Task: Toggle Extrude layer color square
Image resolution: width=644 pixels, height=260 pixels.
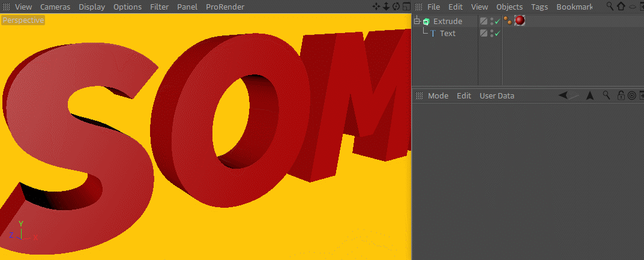Action: coord(484,22)
